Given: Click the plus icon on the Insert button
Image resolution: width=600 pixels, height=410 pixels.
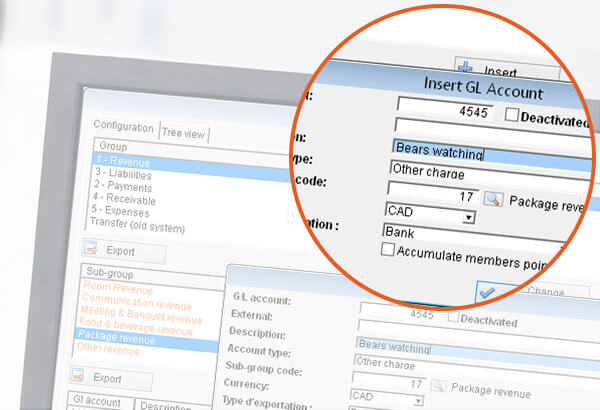Looking at the screenshot, I should (x=465, y=67).
